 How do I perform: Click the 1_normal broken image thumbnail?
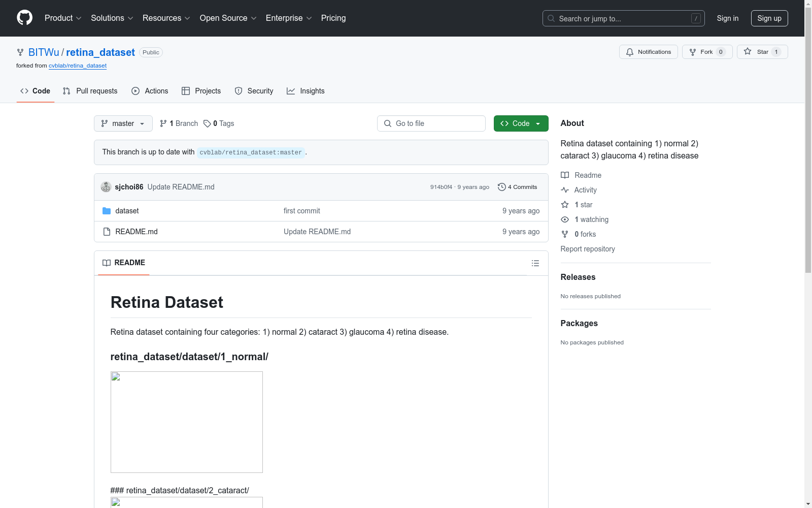point(187,422)
